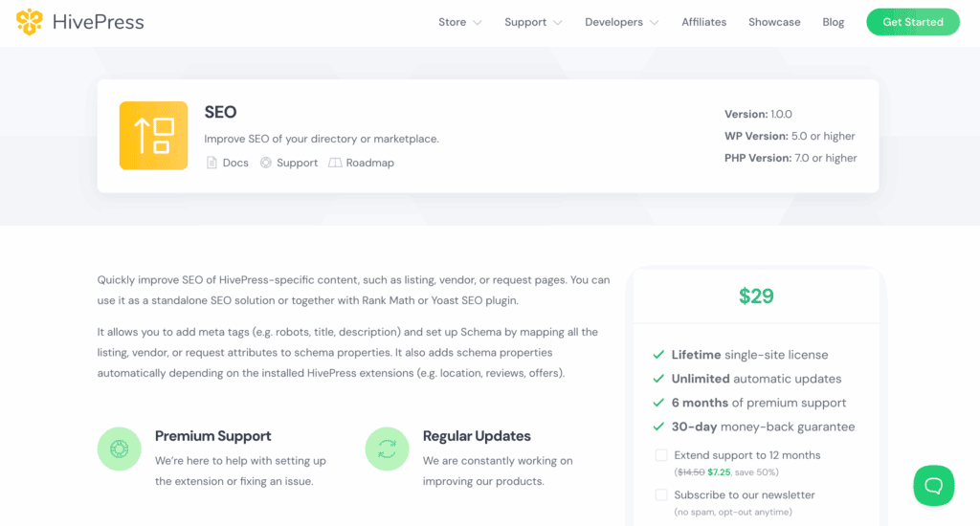980x526 pixels.
Task: Enable Extend support to 12 months checkbox
Action: 661,455
